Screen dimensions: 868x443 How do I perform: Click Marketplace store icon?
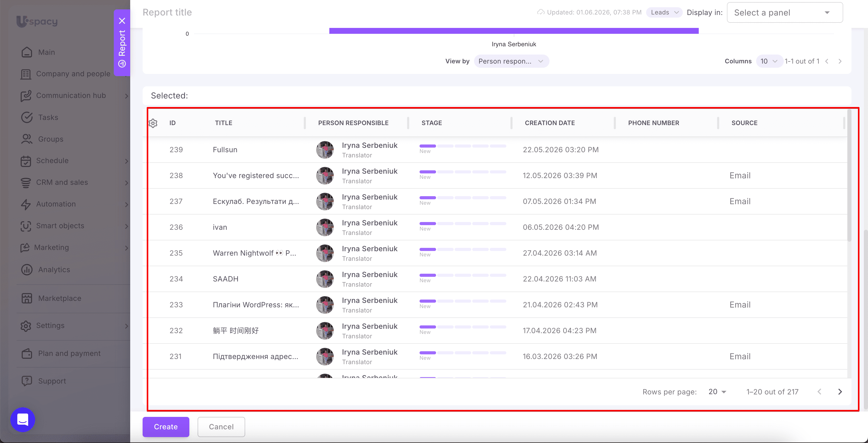(x=27, y=298)
